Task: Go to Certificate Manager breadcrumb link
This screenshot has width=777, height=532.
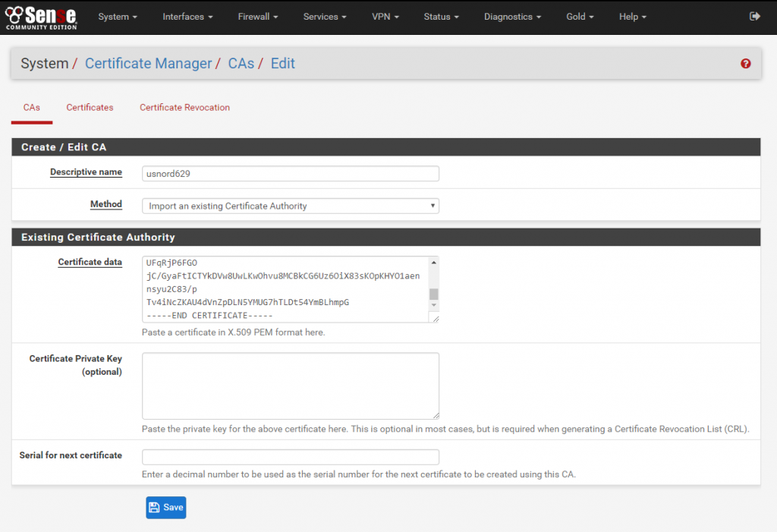Action: (148, 64)
